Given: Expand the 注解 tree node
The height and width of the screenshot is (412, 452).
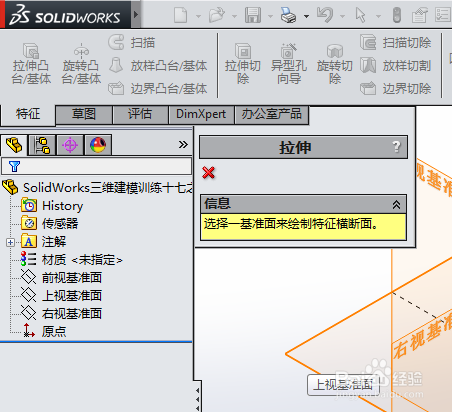Looking at the screenshot, I should [x=10, y=242].
